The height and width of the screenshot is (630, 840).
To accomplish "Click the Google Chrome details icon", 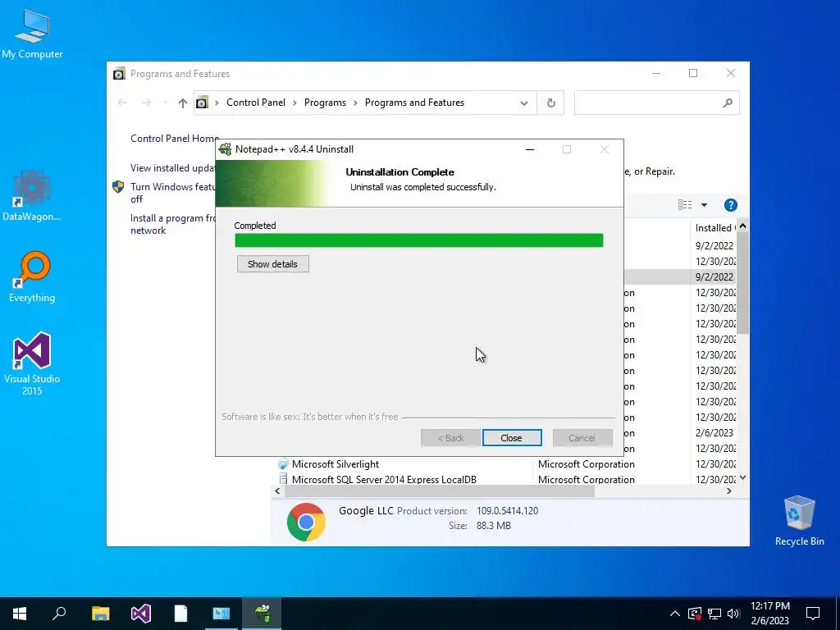I will pyautogui.click(x=306, y=522).
